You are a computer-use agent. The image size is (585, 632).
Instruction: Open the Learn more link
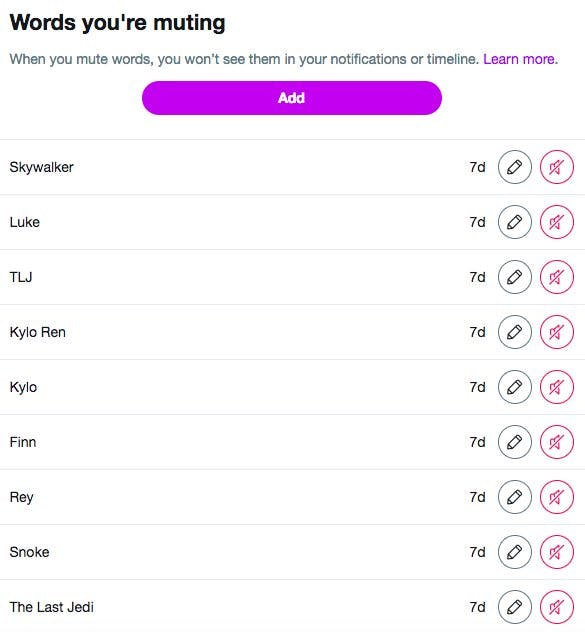(x=520, y=59)
